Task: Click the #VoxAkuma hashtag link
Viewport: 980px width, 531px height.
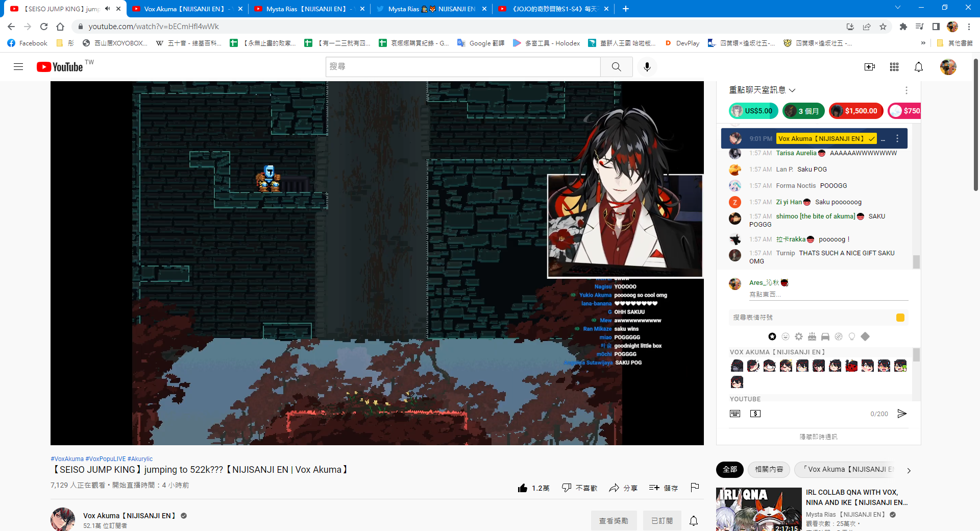Action: (67, 459)
